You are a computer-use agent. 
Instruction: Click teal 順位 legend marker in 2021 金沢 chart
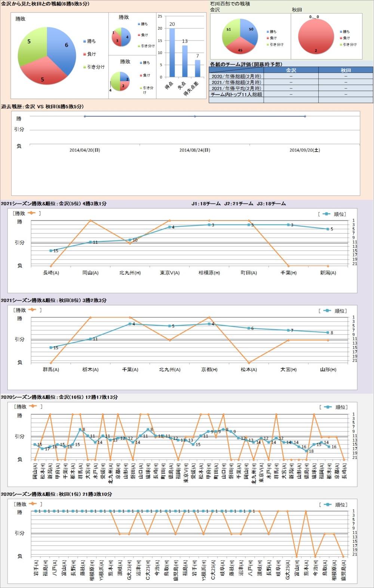326,214
